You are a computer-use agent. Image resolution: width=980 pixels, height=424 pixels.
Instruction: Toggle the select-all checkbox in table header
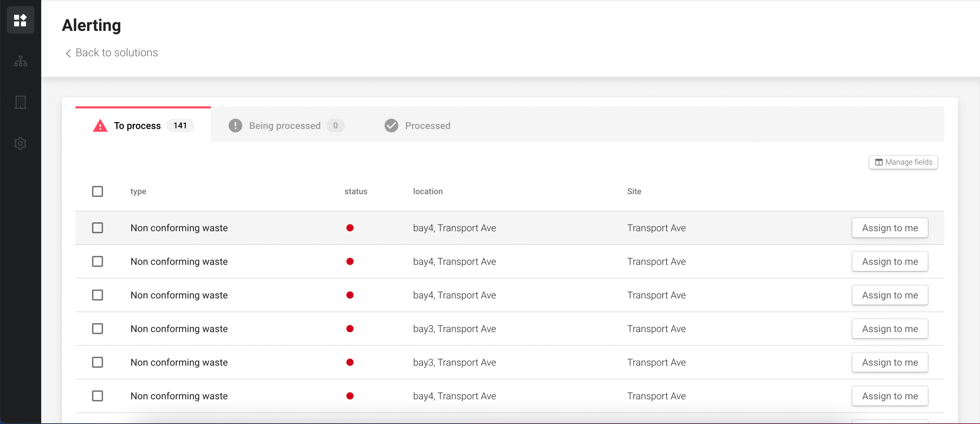pos(97,191)
